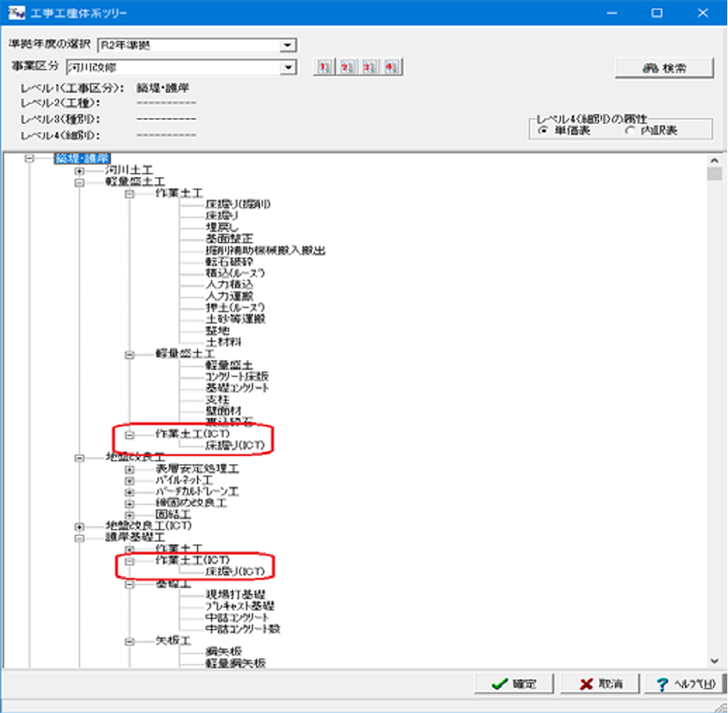Select the 軽量鋼矢板 tree item
The width and height of the screenshot is (728, 713).
pos(235,663)
